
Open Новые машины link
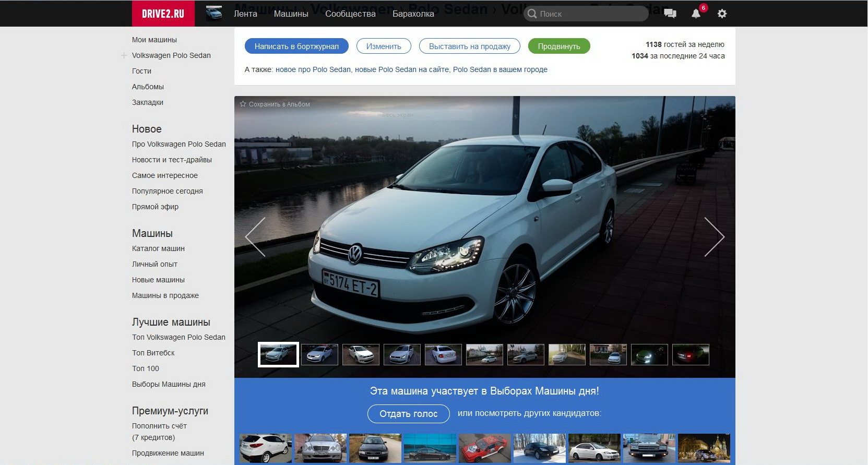(158, 280)
